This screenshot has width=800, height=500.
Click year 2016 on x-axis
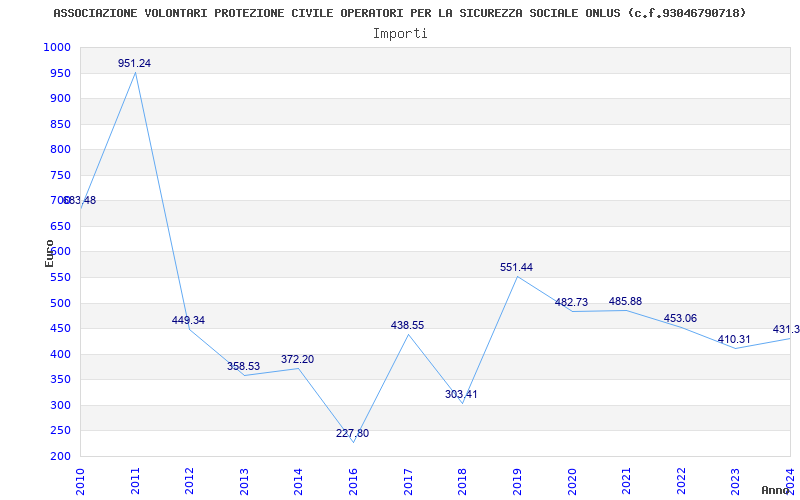[353, 481]
